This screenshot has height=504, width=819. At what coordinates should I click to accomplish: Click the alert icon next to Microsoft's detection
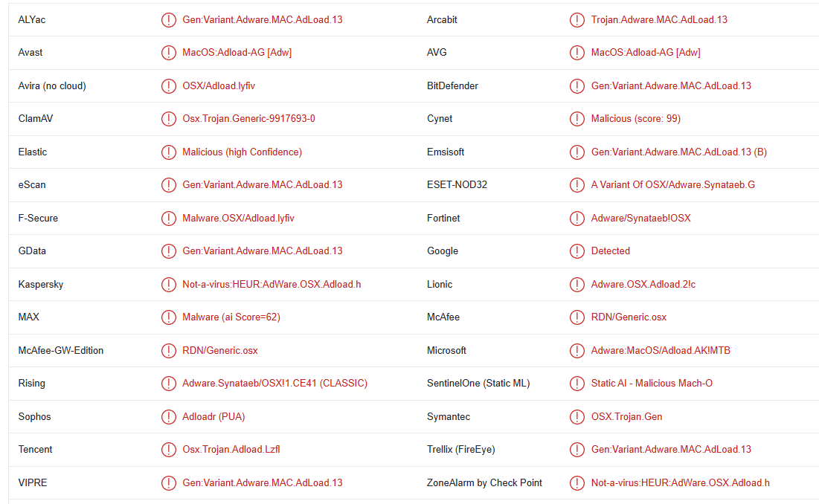pyautogui.click(x=577, y=351)
